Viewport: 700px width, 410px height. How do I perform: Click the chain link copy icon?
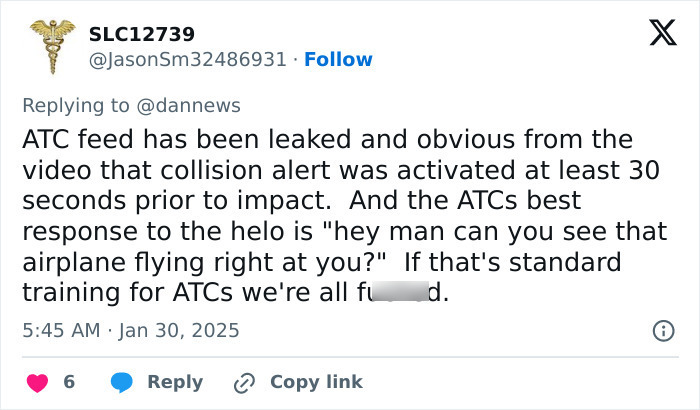coord(244,383)
